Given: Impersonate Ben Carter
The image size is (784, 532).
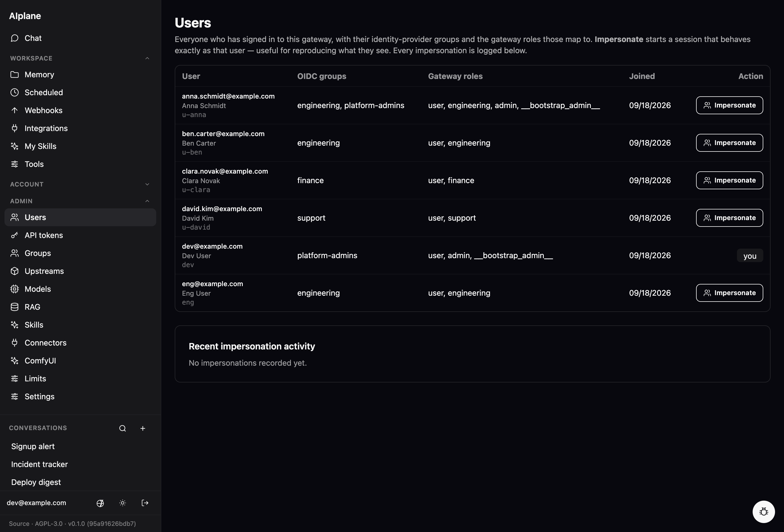Looking at the screenshot, I should (729, 143).
